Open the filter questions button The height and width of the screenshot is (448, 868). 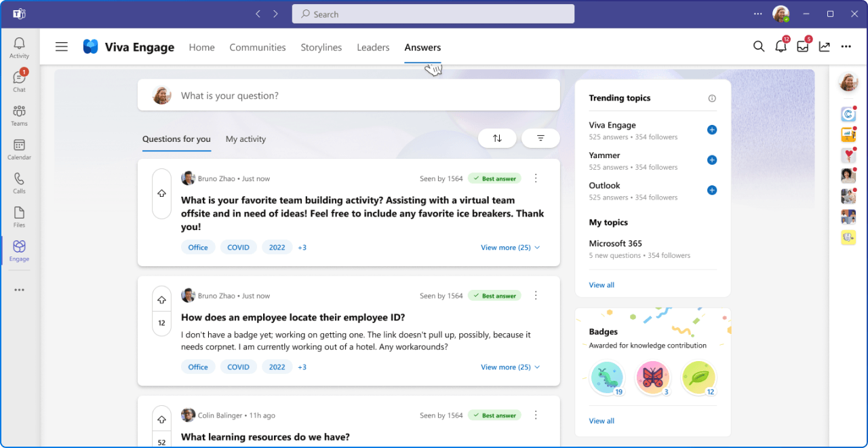click(540, 138)
